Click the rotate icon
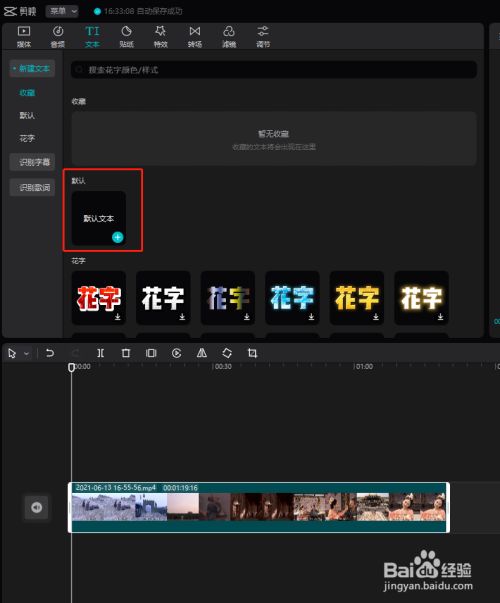 (227, 353)
